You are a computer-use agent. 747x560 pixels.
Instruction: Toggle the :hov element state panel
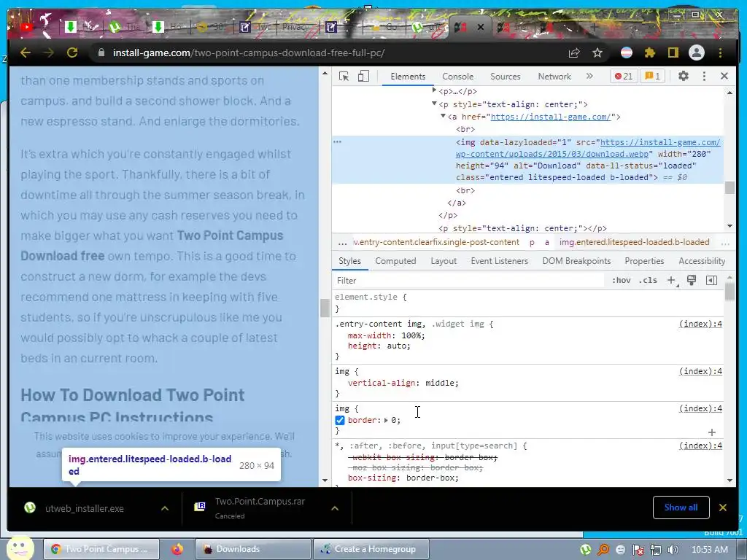[622, 281]
